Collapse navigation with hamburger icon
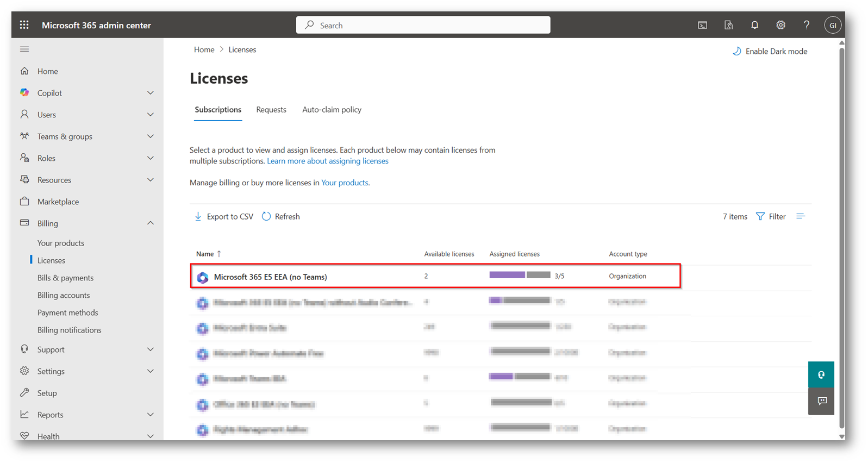Screen dimensions: 868x463 (24, 49)
